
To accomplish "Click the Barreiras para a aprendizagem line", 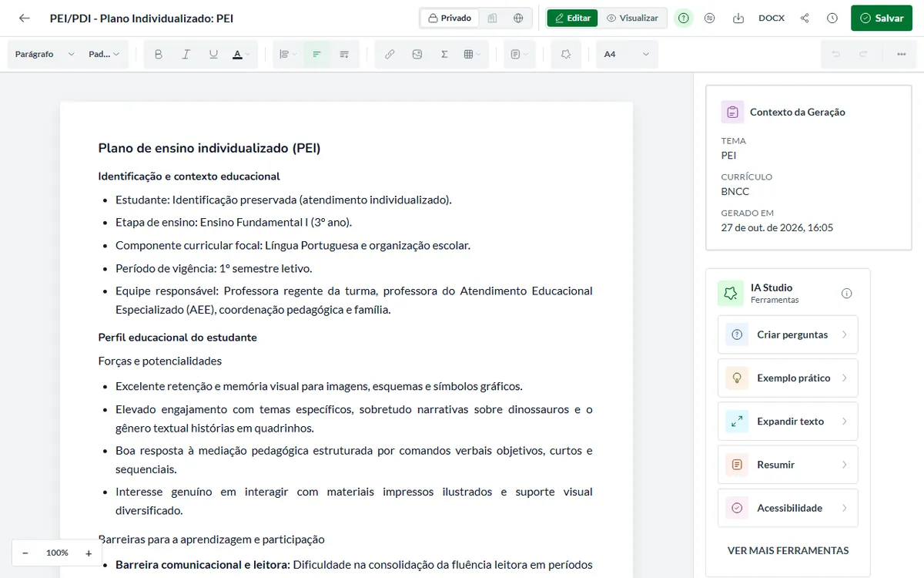I will click(x=212, y=539).
